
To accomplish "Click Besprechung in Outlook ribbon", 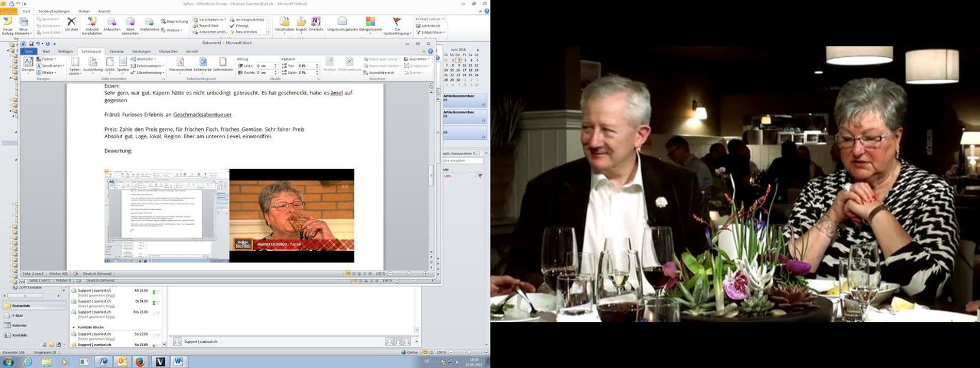I will 174,21.
